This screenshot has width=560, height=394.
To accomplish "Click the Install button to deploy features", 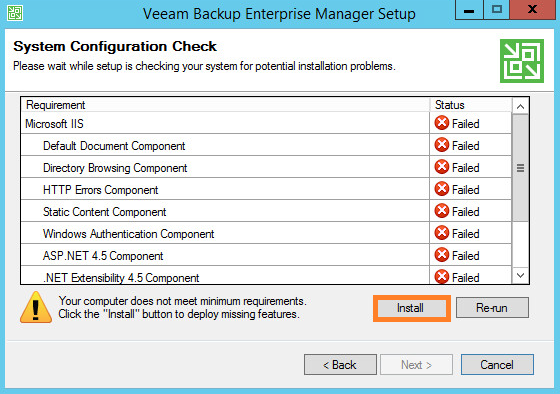I will (x=412, y=308).
